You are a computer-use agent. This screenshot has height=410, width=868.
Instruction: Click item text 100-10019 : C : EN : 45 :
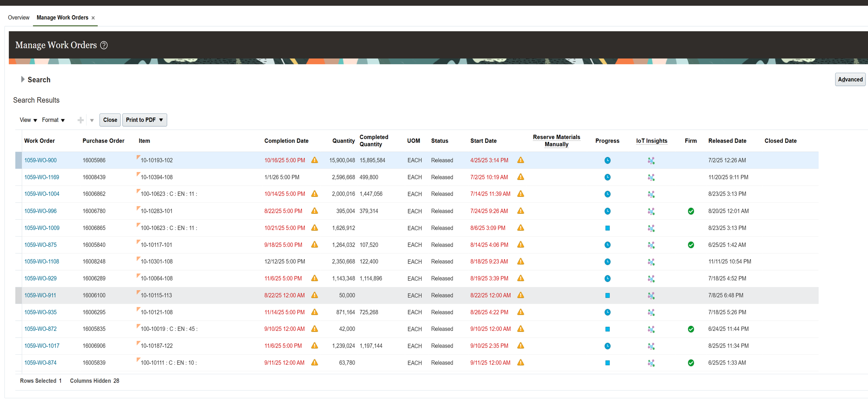169,329
